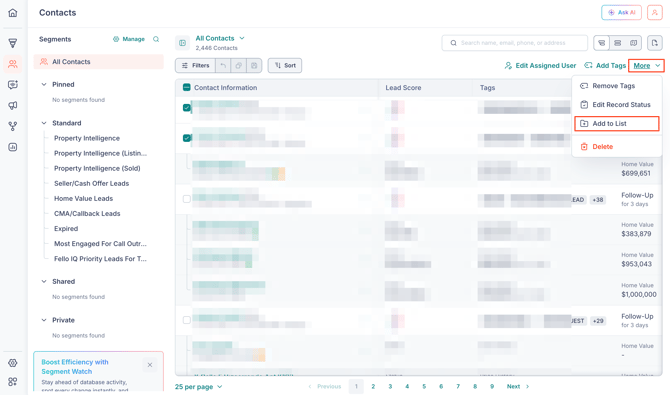The height and width of the screenshot is (395, 670).
Task: Click the Ask AI button
Action: tap(621, 12)
